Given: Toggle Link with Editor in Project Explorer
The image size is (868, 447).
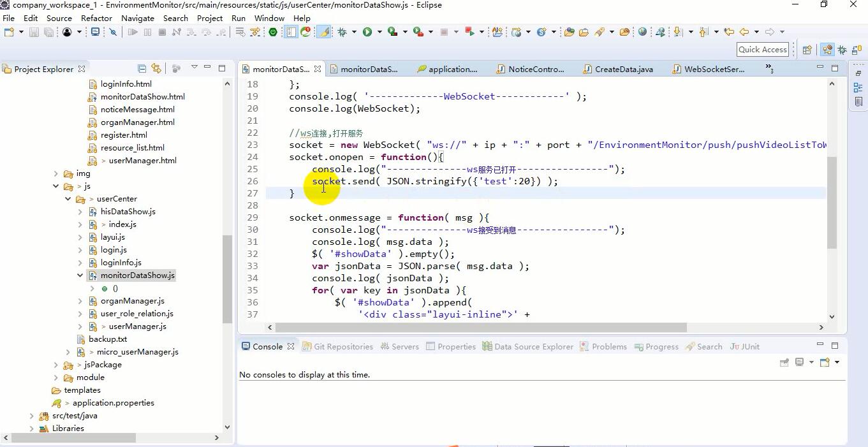Looking at the screenshot, I should pyautogui.click(x=156, y=69).
